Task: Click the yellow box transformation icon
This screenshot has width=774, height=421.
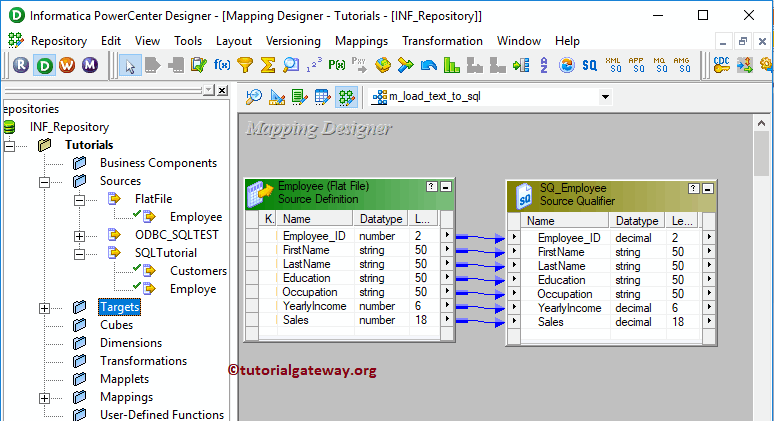Action: click(x=383, y=65)
